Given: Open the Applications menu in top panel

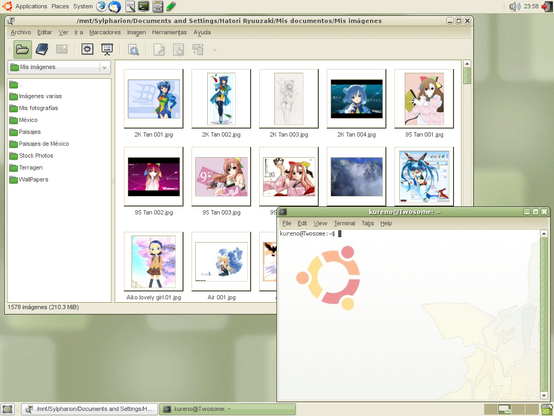Looking at the screenshot, I should click(x=31, y=6).
